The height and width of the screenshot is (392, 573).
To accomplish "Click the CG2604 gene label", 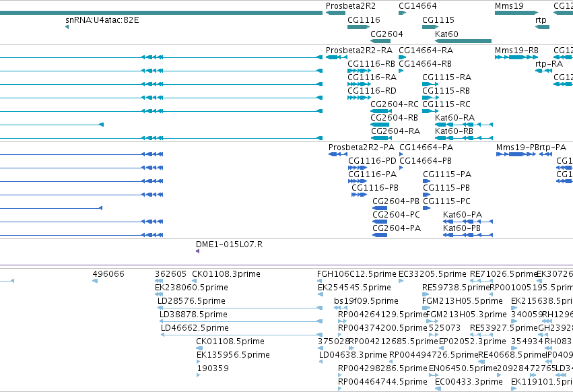I will point(386,34).
